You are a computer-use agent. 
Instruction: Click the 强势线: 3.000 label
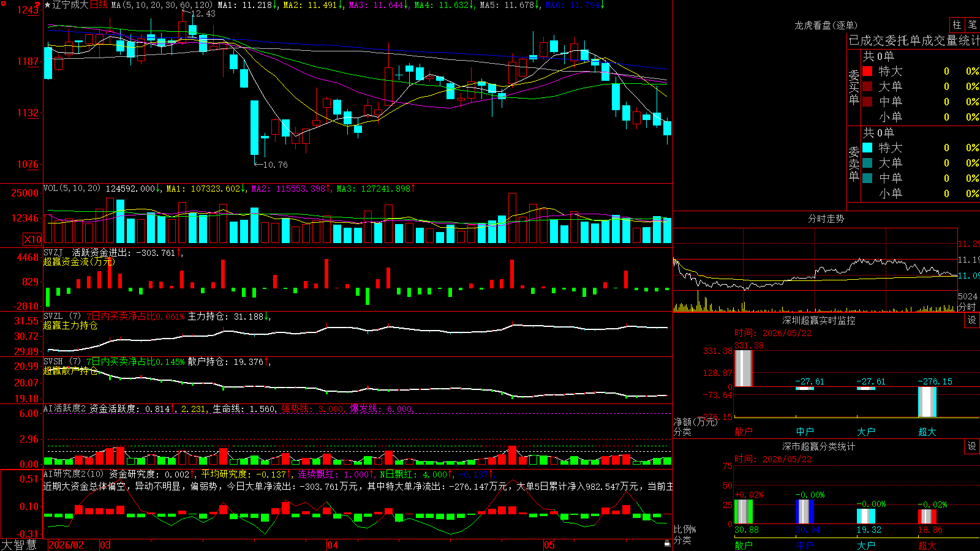(x=313, y=409)
